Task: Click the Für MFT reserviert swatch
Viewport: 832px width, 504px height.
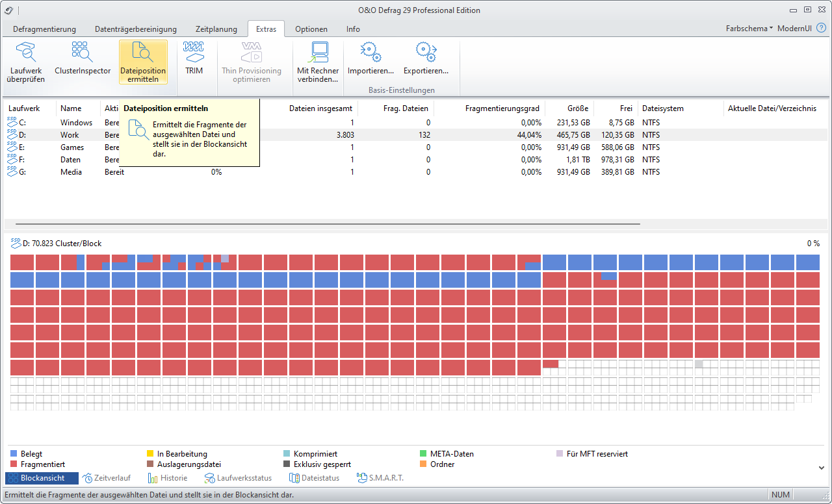Action: (x=560, y=454)
